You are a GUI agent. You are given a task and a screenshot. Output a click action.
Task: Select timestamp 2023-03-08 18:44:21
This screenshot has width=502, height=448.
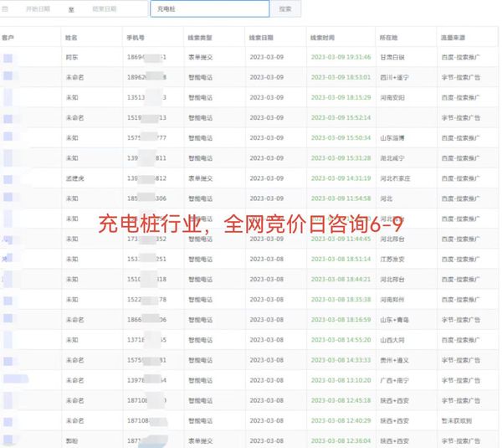341,280
